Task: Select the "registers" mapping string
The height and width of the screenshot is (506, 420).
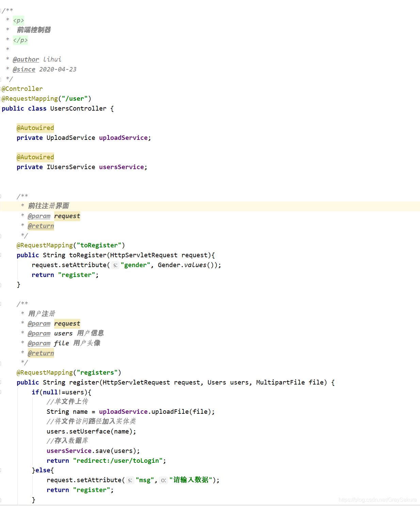Action: (97, 373)
